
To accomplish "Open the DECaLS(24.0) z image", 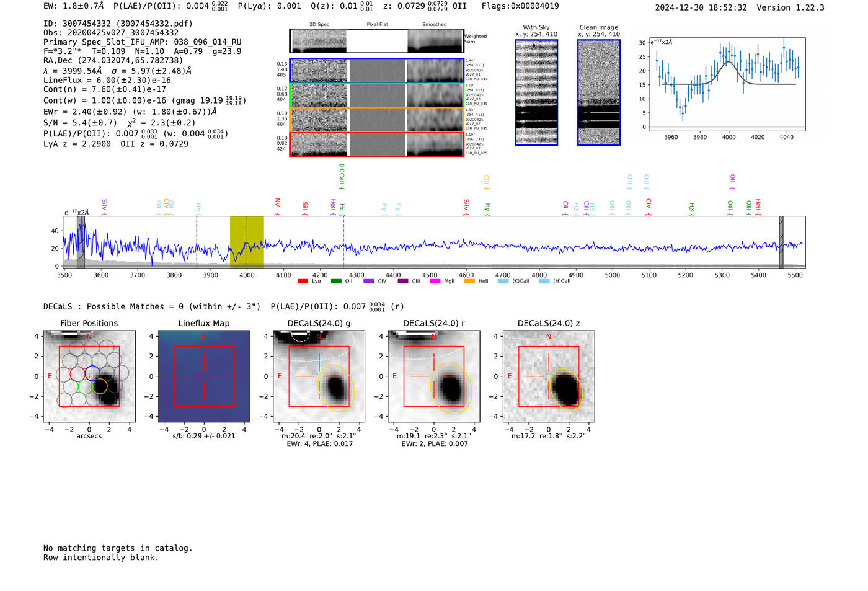I will click(x=548, y=376).
